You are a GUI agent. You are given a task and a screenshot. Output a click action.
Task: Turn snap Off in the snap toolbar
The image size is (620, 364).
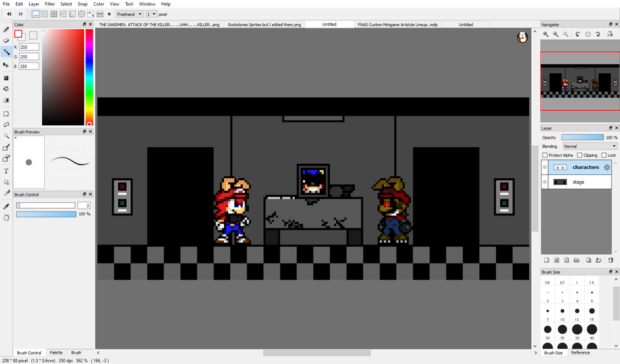pyautogui.click(x=36, y=14)
